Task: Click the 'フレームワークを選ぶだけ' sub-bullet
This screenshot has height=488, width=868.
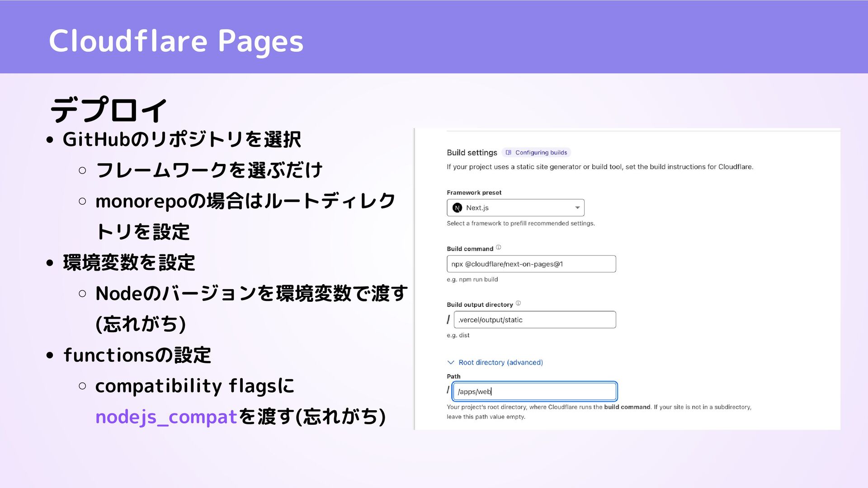Action: click(209, 170)
